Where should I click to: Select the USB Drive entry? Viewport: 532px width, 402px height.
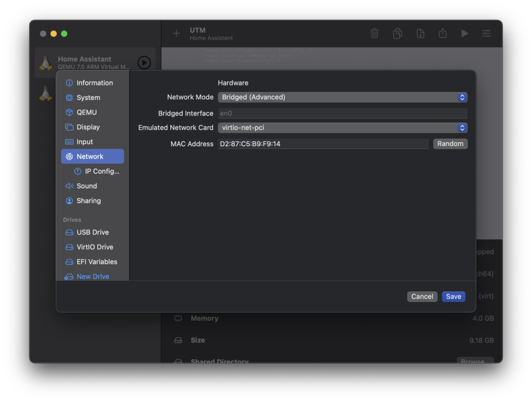[x=92, y=232]
